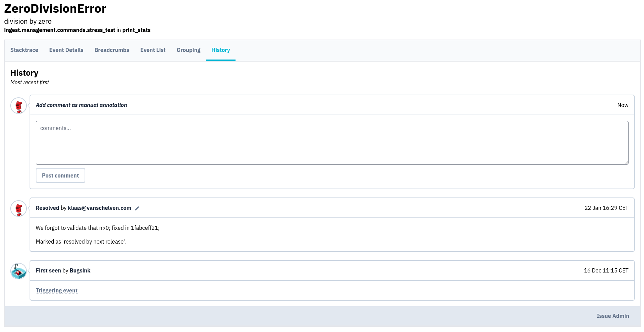Click the pencil edit icon beside klaas@vanschelven.com
644x332 pixels.
137,208
